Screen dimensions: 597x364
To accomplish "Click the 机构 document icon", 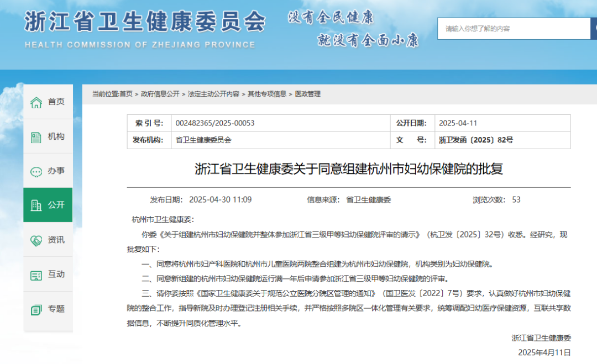I will click(36, 138).
